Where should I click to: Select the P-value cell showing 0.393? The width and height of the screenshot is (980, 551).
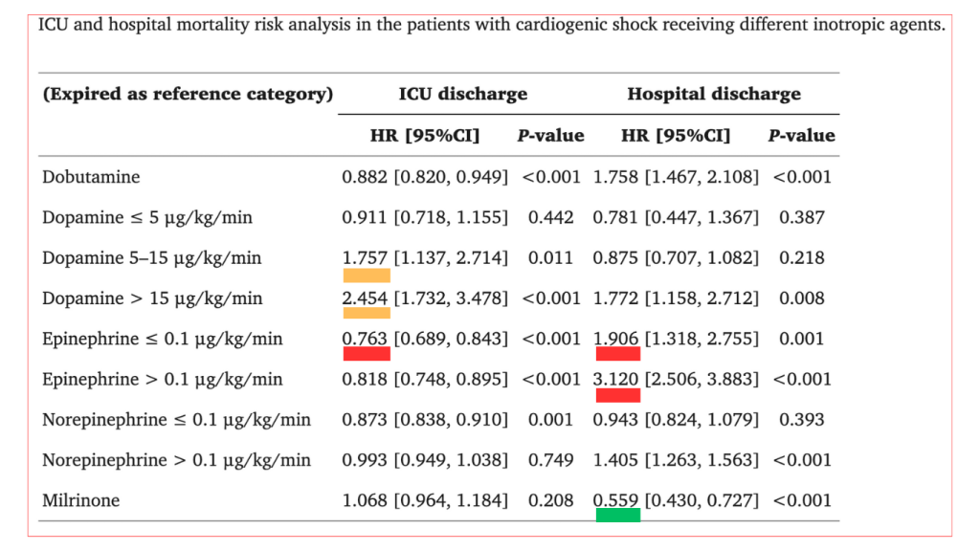[x=802, y=419]
